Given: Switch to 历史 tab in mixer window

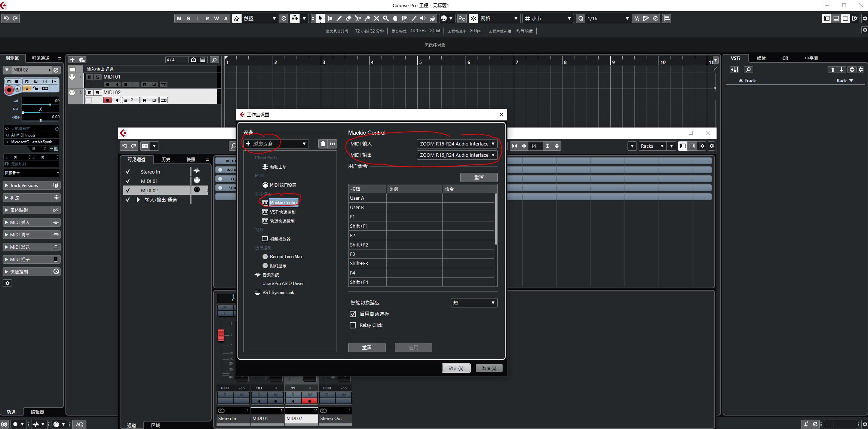Looking at the screenshot, I should tap(166, 160).
